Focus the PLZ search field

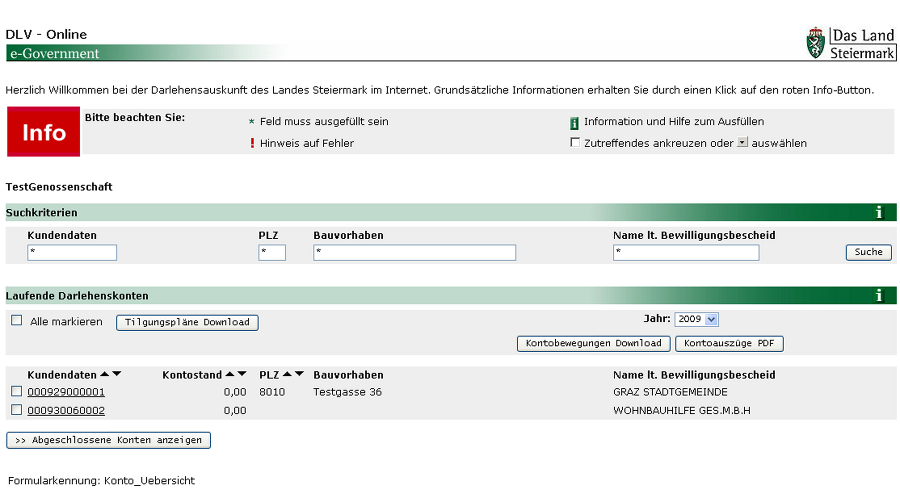click(x=272, y=252)
